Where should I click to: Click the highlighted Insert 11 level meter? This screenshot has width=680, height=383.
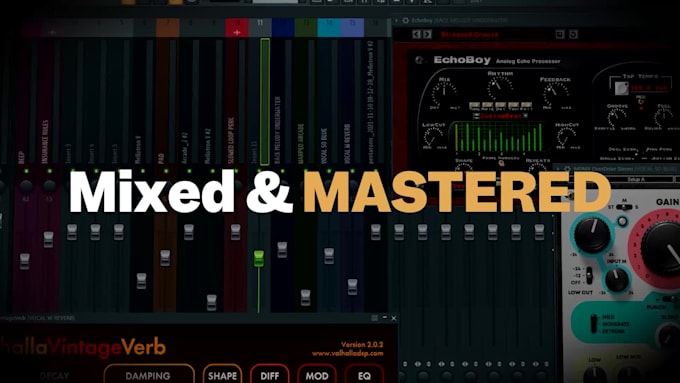pyautogui.click(x=265, y=102)
